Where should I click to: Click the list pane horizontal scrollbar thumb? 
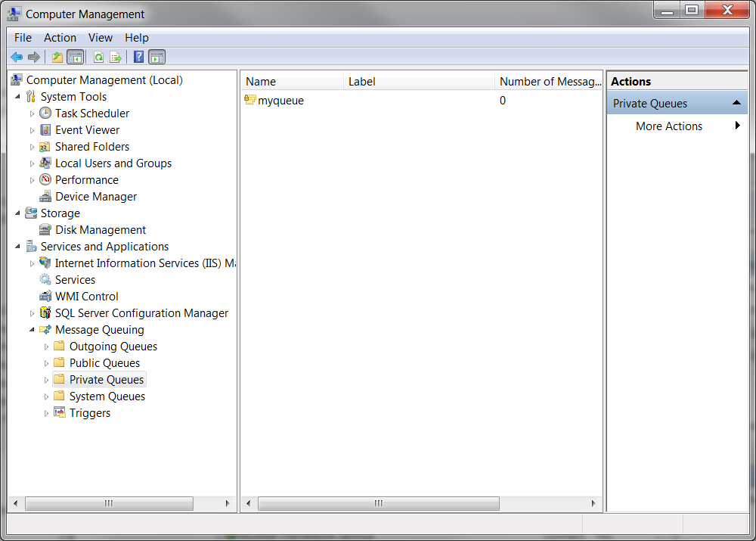tap(379, 503)
